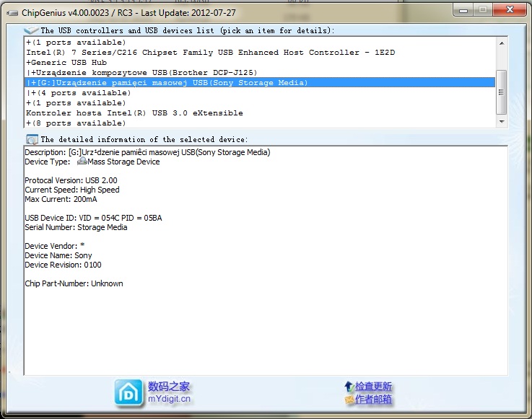Click the detailed information magnifier icon
The height and width of the screenshot is (419, 532).
tap(32, 139)
